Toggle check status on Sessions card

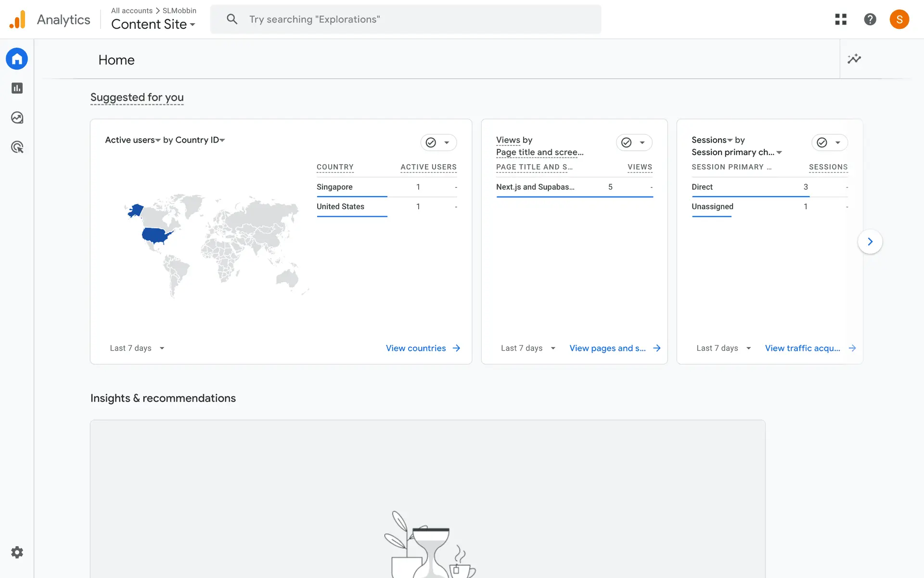(x=822, y=143)
